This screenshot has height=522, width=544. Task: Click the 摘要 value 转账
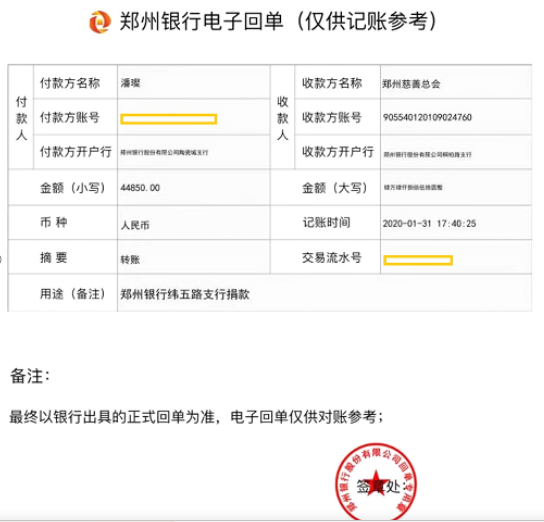[130, 259]
